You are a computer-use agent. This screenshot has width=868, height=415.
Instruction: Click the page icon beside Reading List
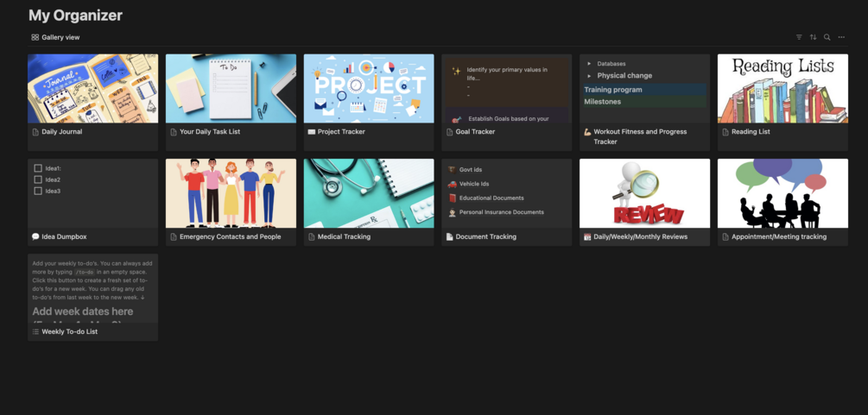pos(725,132)
